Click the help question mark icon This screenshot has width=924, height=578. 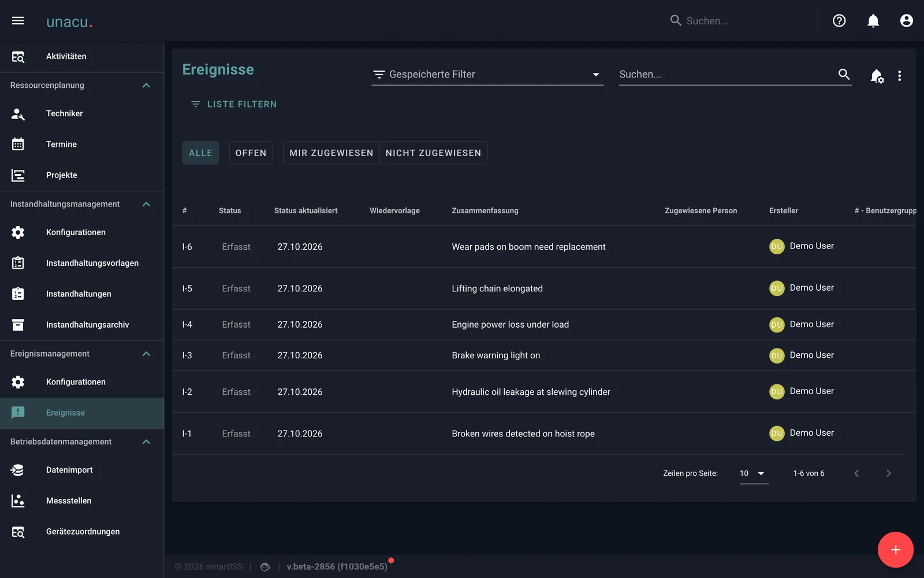839,21
